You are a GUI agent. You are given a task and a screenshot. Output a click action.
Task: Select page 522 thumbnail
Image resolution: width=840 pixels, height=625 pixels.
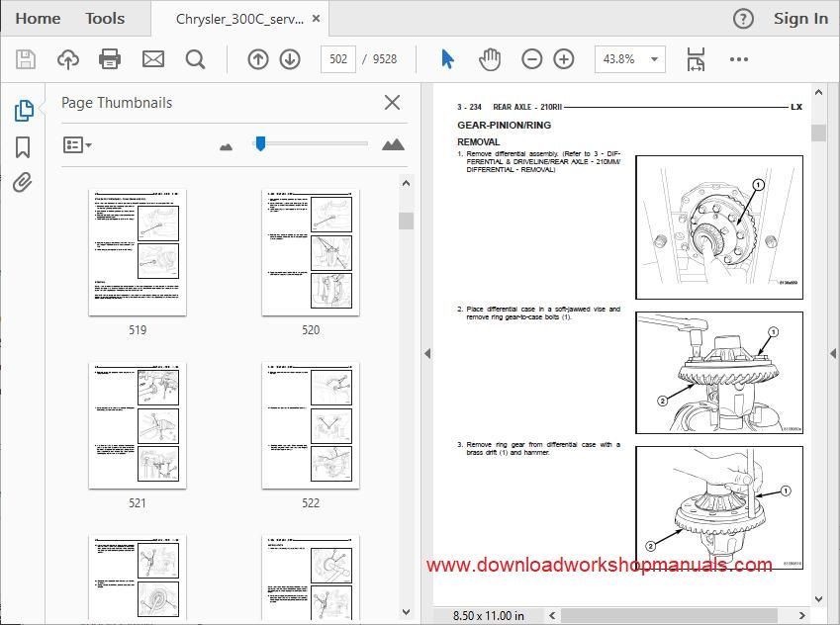[311, 426]
